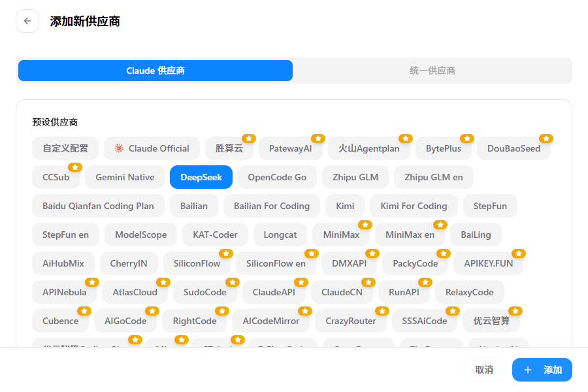Viewport: 588px width, 392px height.
Task: Select StepFun preset
Action: pyautogui.click(x=490, y=206)
